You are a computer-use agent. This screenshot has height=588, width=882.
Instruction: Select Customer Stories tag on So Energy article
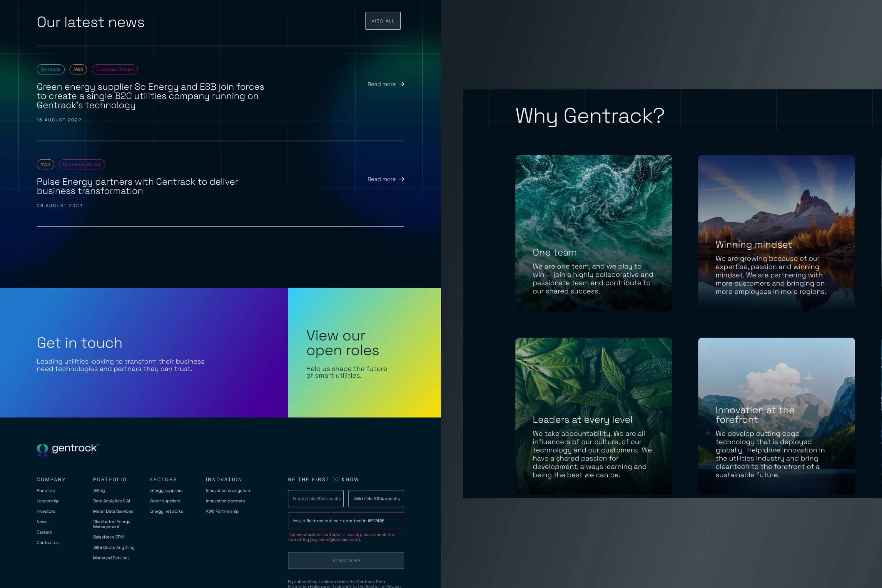(115, 69)
